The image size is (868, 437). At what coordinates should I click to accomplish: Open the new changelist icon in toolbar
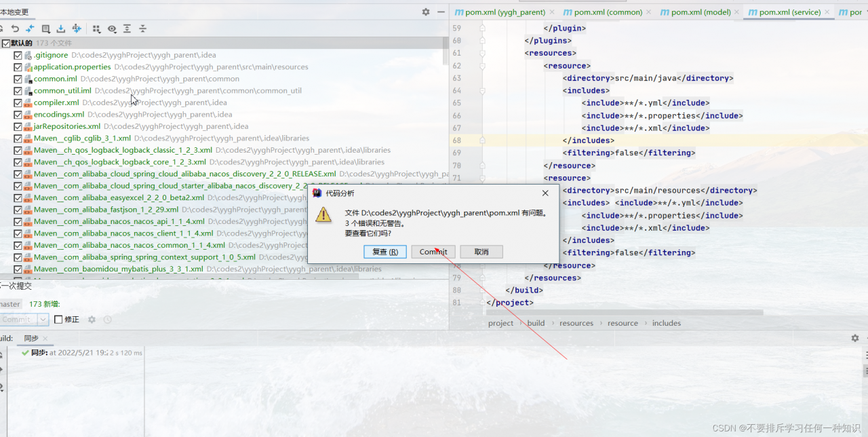click(46, 28)
